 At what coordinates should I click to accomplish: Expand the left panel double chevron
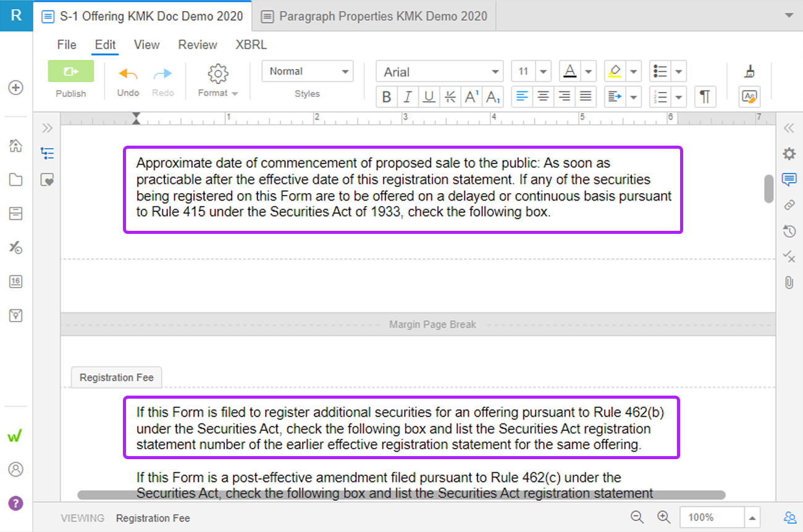[47, 128]
